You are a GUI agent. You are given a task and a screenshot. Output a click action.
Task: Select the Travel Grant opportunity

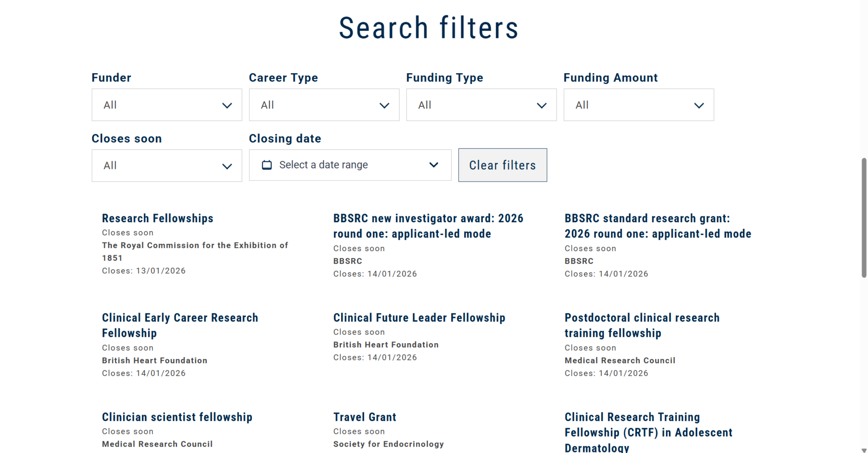coord(364,417)
